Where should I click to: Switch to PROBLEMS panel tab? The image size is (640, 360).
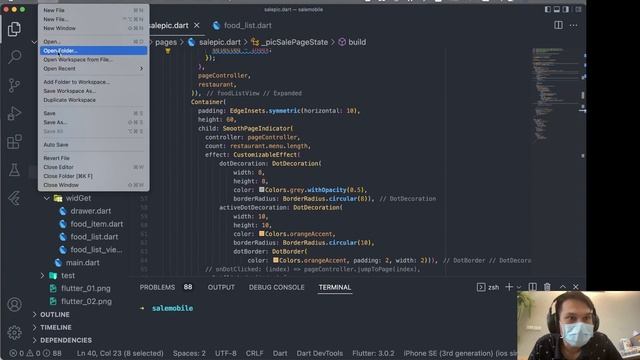pos(157,287)
